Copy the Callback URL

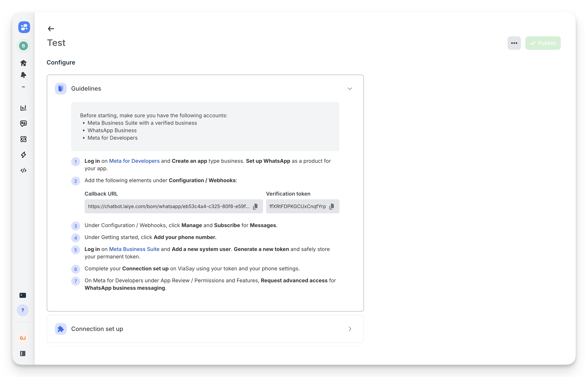pos(255,206)
